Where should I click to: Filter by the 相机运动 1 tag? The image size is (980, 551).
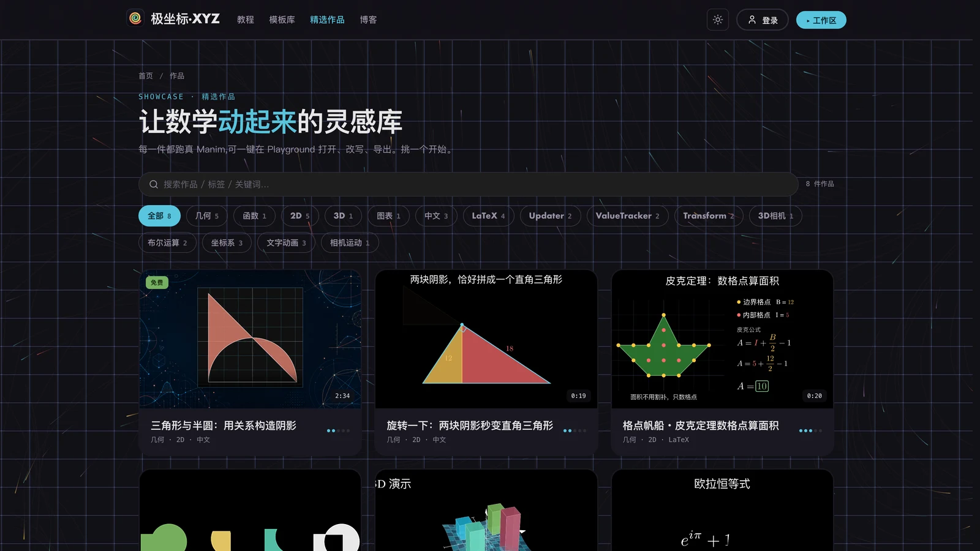click(x=350, y=242)
